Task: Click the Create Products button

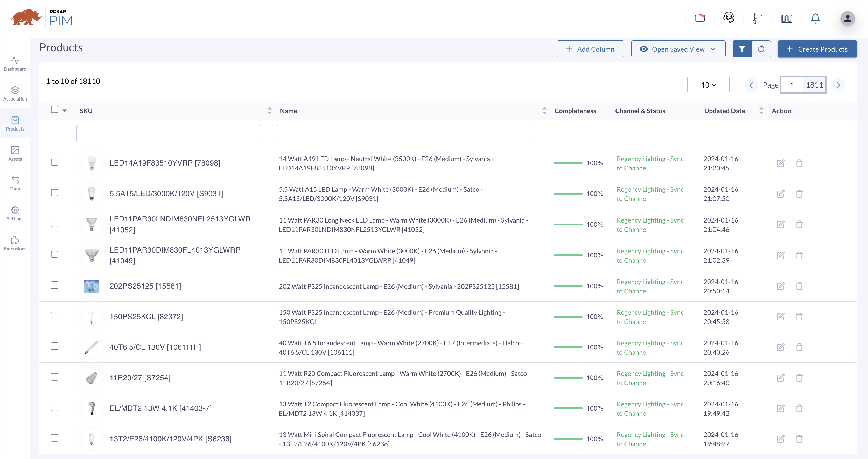Action: [x=817, y=49]
